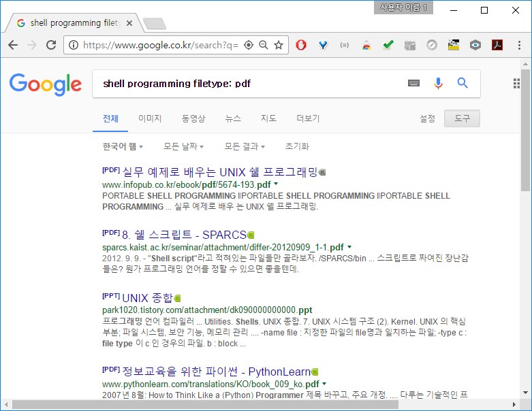Expand the 모든 결과 results filter
This screenshot has width=532, height=411.
pos(245,146)
